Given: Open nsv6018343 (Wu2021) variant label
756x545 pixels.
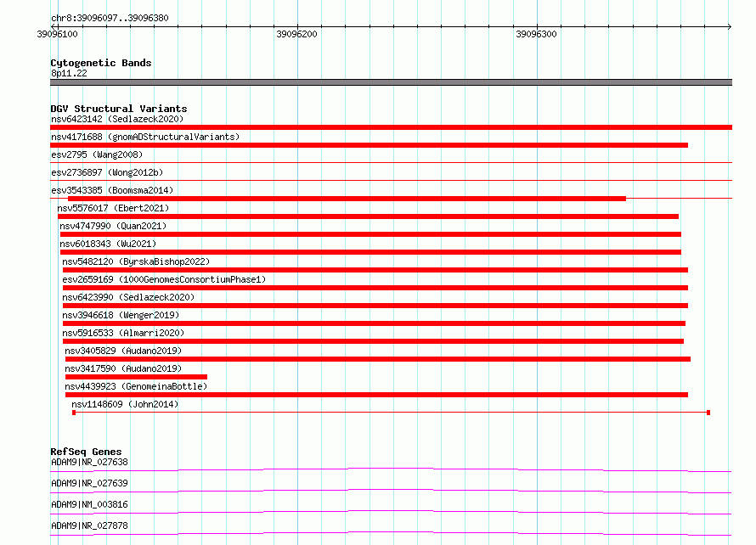Looking at the screenshot, I should point(108,244).
